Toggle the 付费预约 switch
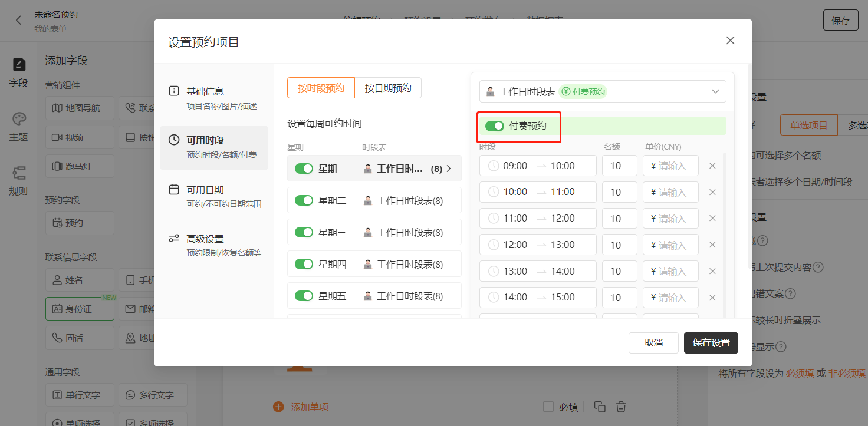 coord(495,126)
